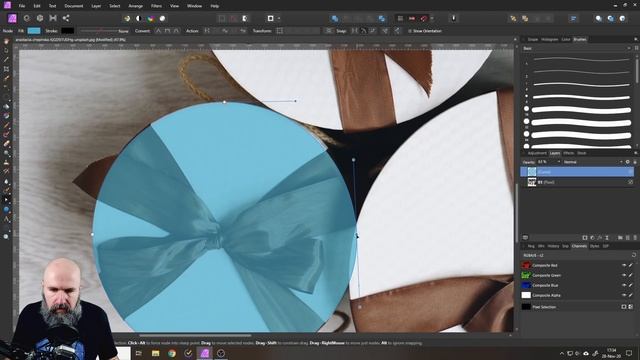Viewport: 640px width, 360px height.
Task: Toggle editing of Composite Green channel
Action: click(631, 275)
